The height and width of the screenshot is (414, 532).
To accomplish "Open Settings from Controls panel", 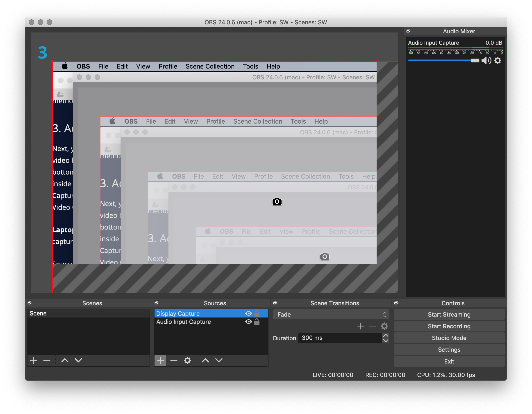I will 449,350.
